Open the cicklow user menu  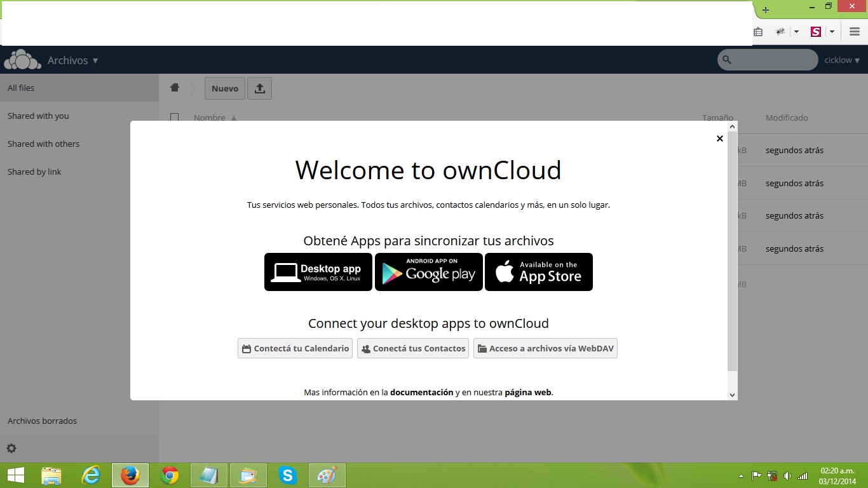pos(842,60)
